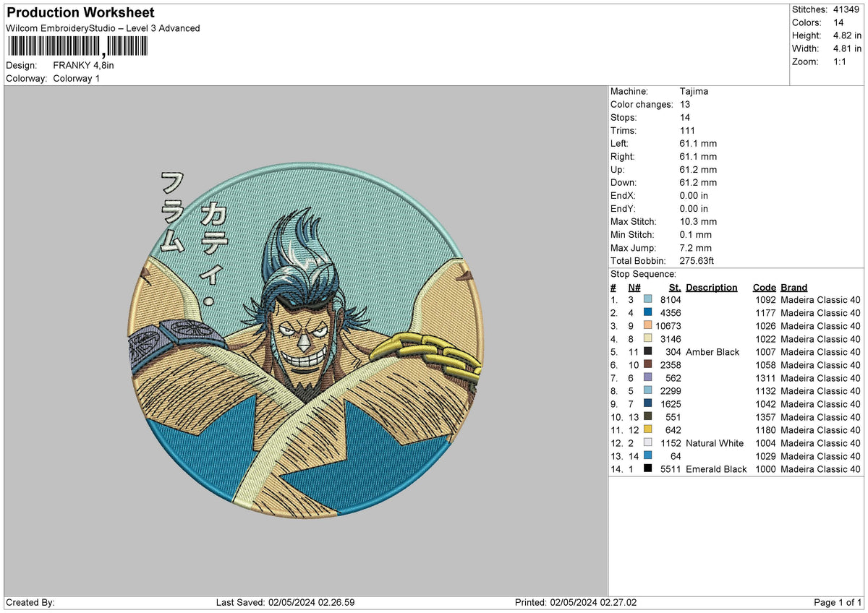This screenshot has height=613, width=868.
Task: Click the 'Right:' value '61.1 mm'
Action: (699, 157)
